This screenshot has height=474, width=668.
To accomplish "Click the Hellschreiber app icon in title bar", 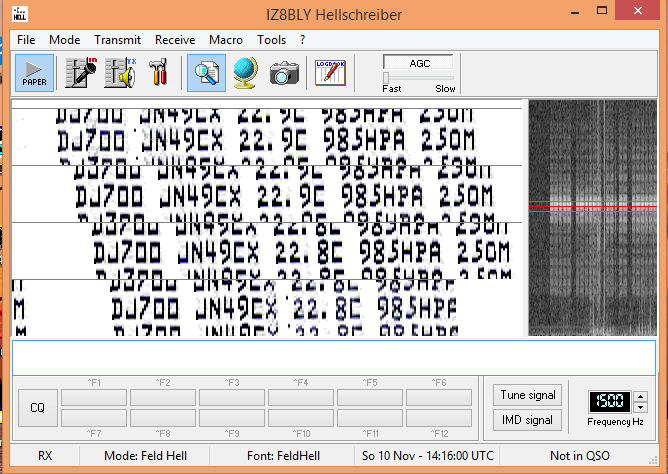I will click(x=20, y=14).
